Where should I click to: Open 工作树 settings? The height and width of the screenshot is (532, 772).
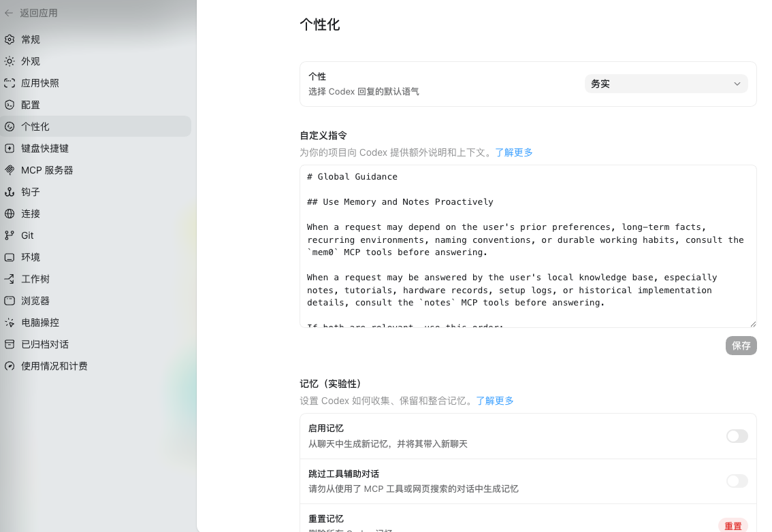coord(95,278)
